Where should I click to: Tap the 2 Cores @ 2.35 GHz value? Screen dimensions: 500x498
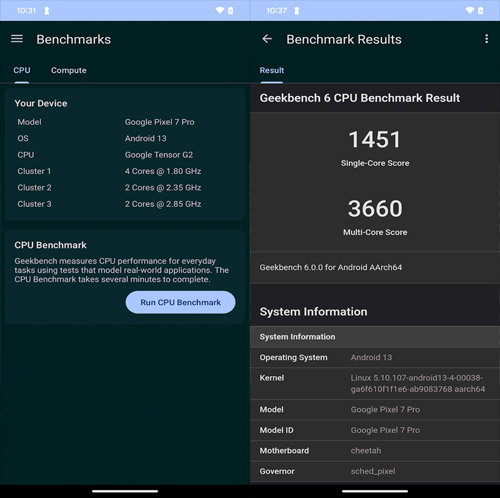pos(163,187)
